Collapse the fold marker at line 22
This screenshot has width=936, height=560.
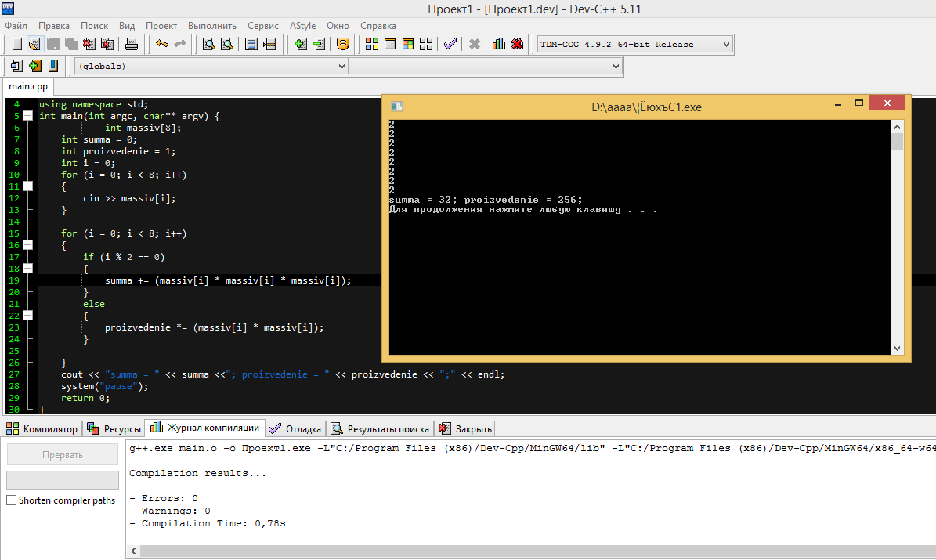[27, 315]
